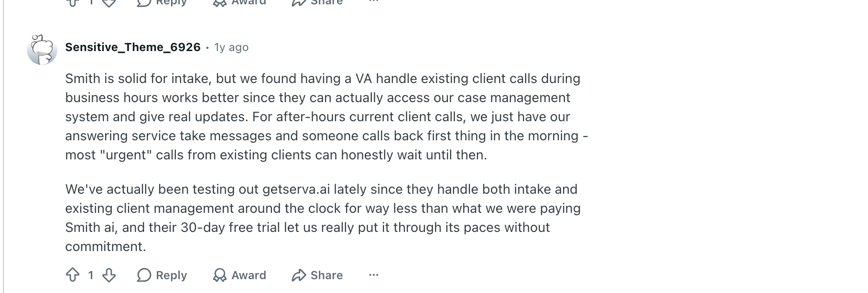Click the speech bubble Reply icon below the comment
This screenshot has height=293, width=868.
(x=144, y=275)
